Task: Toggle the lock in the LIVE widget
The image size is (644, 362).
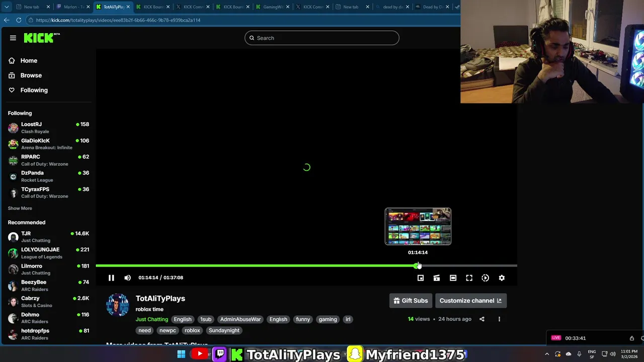Action: point(632,338)
